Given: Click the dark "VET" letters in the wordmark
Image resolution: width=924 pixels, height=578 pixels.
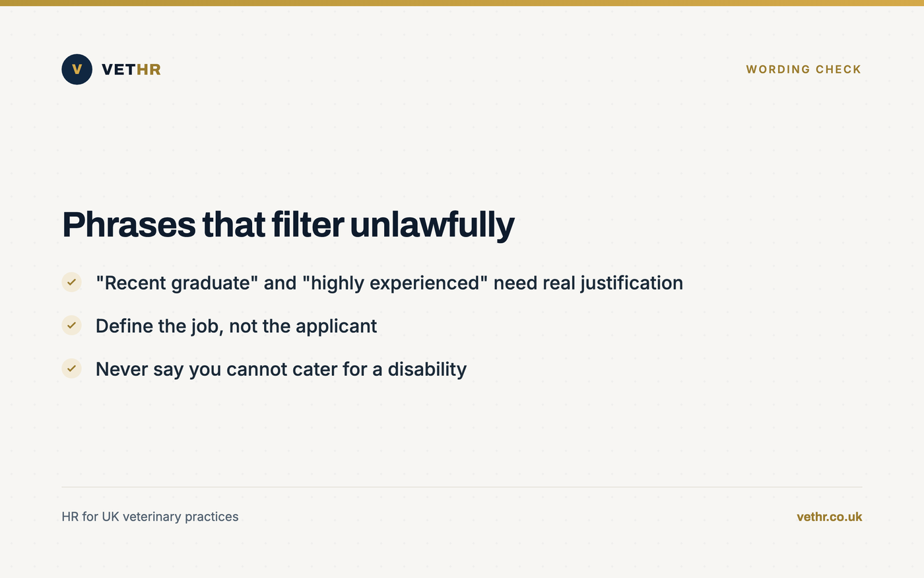Looking at the screenshot, I should tap(119, 69).
